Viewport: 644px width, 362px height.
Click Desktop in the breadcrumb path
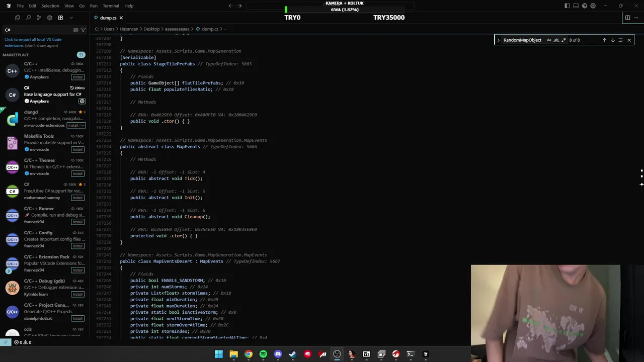pos(151,29)
